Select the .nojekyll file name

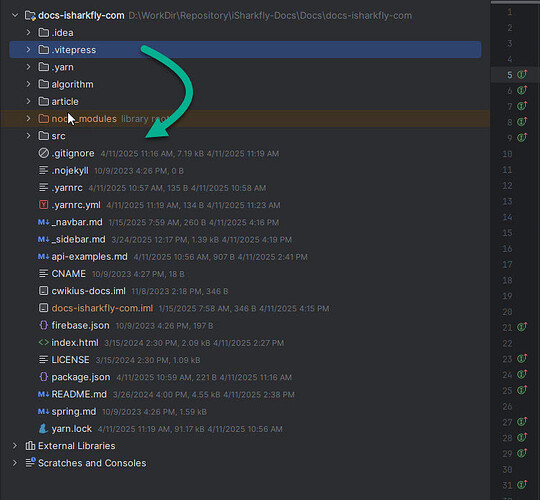pos(70,170)
